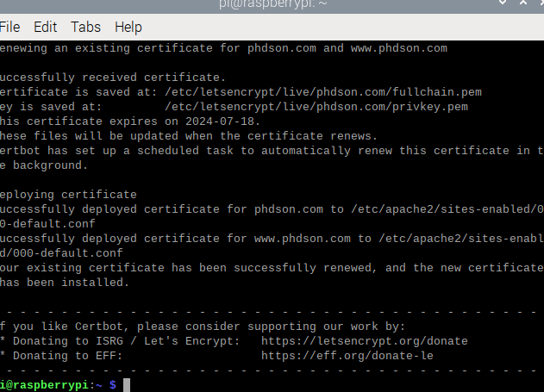Click the privkey.pem key path
The height and width of the screenshot is (392, 544).
click(x=316, y=107)
